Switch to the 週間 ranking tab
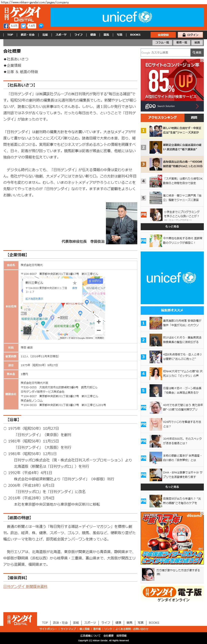The width and height of the screenshot is (207, 644). 194,117
